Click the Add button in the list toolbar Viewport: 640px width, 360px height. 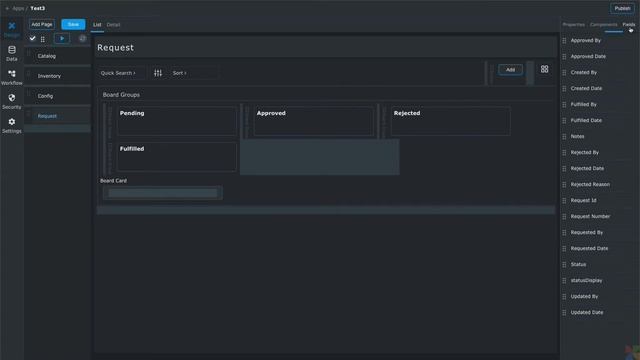[510, 70]
